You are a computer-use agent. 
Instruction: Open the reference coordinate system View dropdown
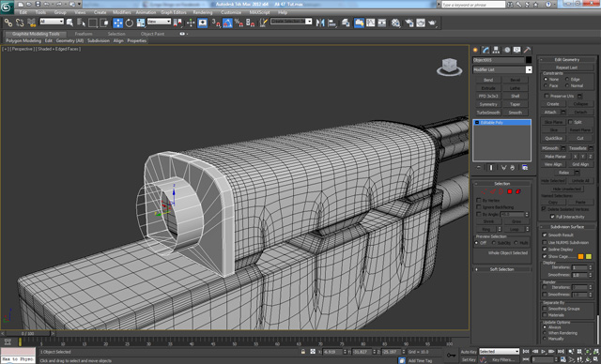159,22
